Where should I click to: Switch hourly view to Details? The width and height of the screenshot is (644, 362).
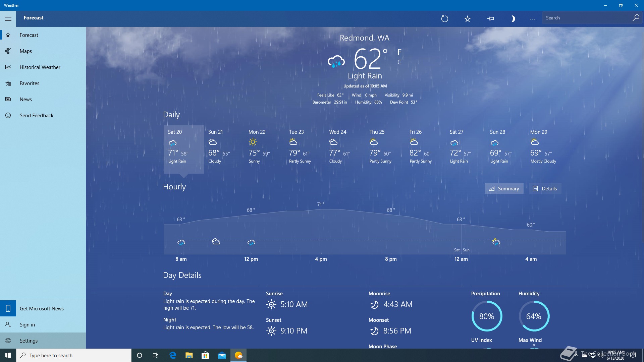545,188
